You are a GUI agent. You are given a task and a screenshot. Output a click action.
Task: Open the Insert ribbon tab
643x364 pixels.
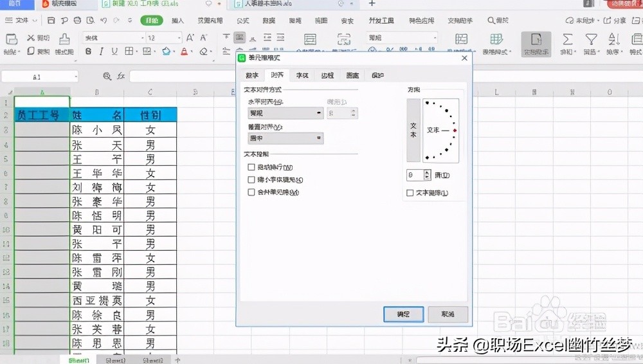coord(177,20)
